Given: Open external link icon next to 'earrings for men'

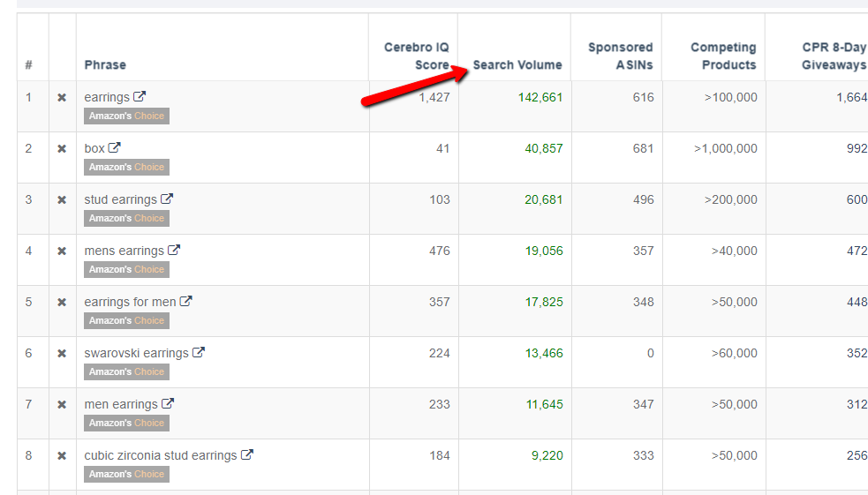Looking at the screenshot, I should 186,301.
